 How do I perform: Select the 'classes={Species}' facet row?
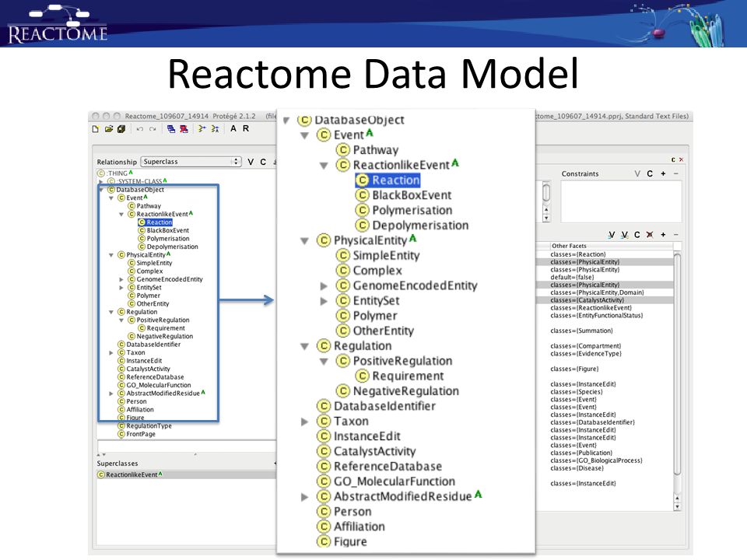pos(576,391)
